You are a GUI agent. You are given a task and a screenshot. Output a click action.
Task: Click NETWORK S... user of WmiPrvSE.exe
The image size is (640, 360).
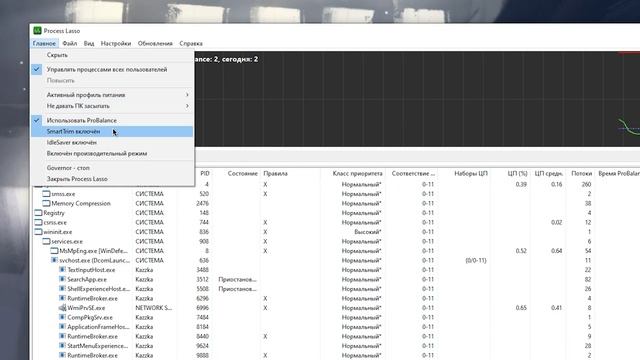click(153, 308)
